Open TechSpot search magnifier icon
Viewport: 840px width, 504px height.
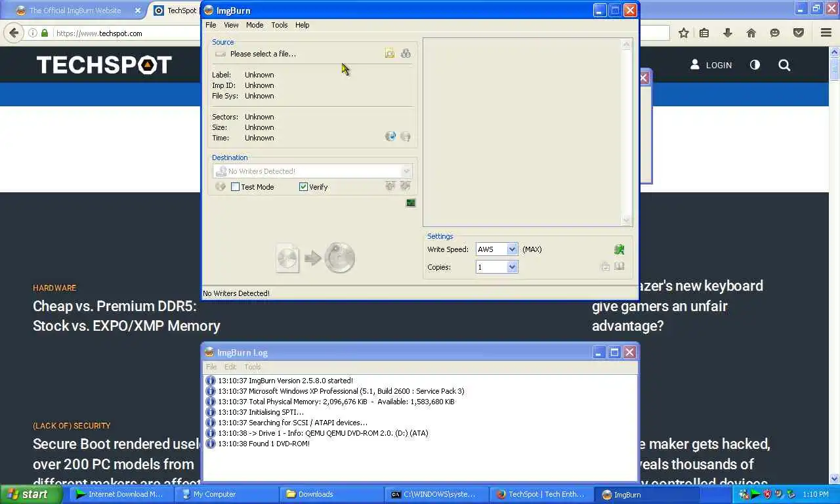point(784,65)
